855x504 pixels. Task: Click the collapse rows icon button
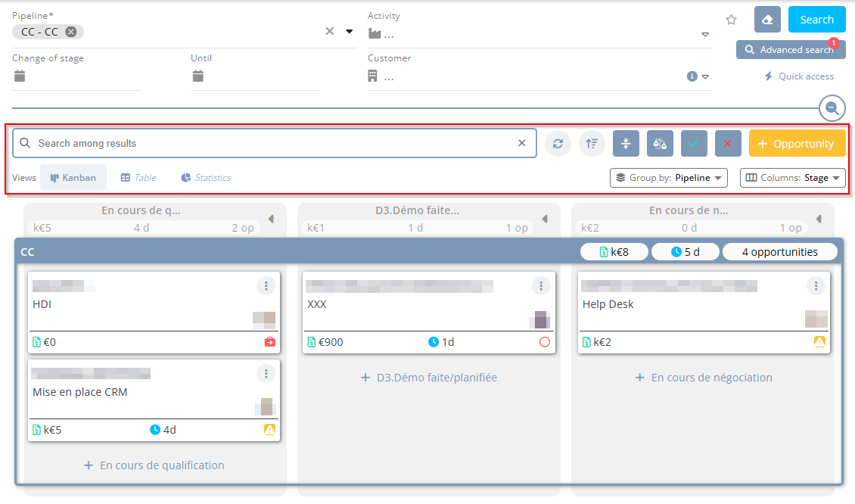coord(626,143)
